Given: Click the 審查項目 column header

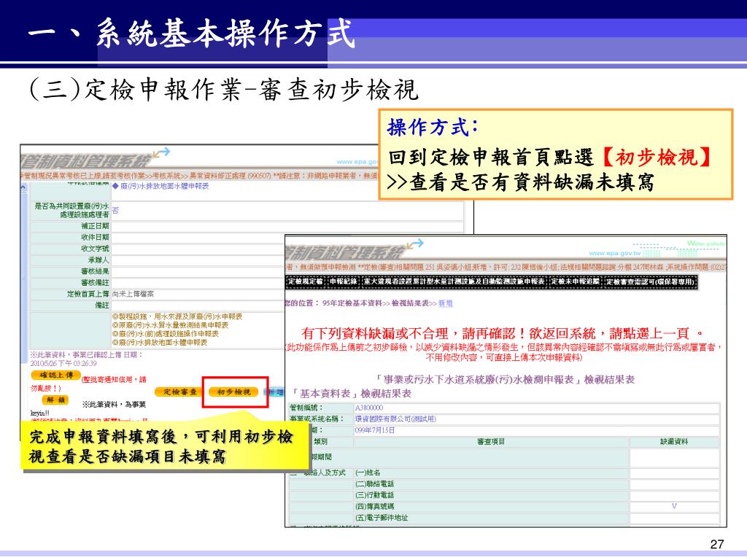Looking at the screenshot, I should tap(491, 442).
